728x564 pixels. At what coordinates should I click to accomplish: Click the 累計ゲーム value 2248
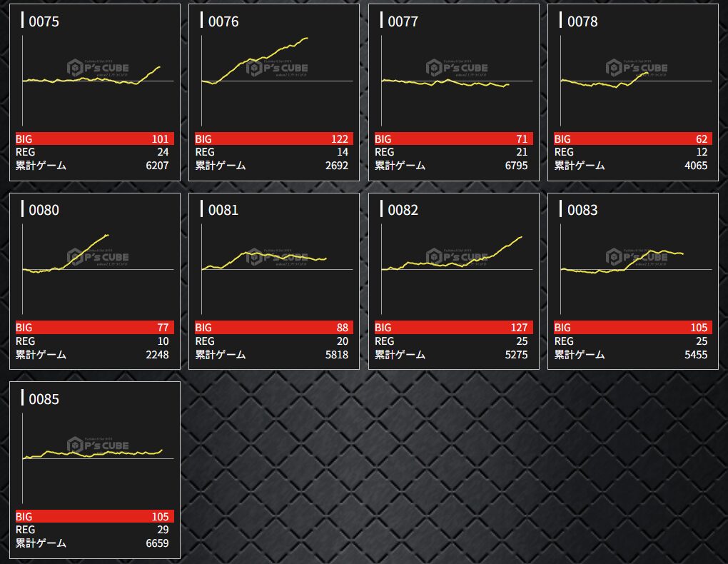[x=156, y=355]
